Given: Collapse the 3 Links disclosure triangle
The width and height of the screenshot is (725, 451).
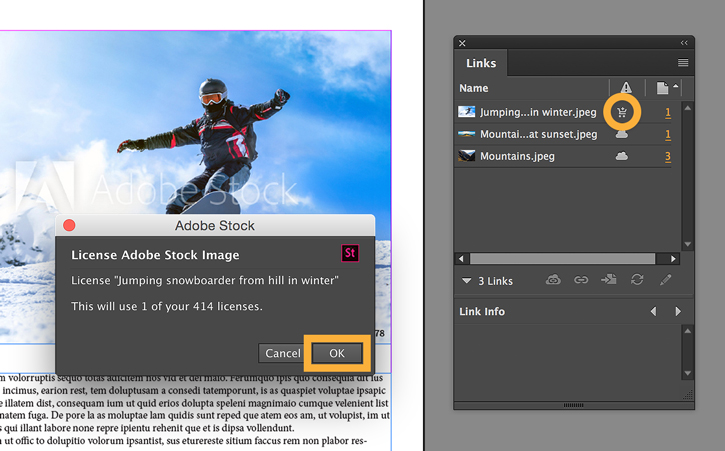Looking at the screenshot, I should click(467, 280).
